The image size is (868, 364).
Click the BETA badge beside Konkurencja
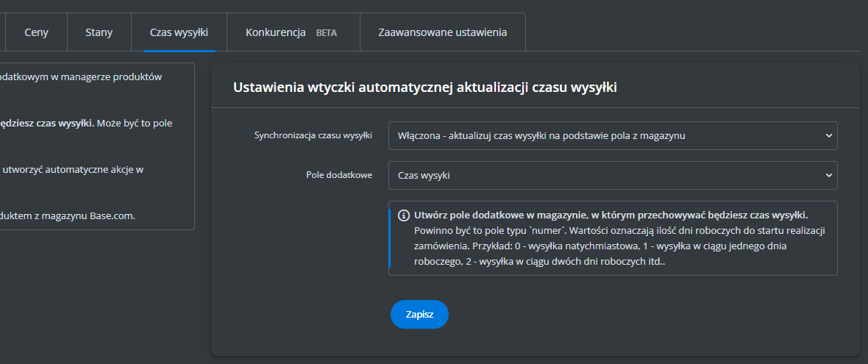coord(326,33)
